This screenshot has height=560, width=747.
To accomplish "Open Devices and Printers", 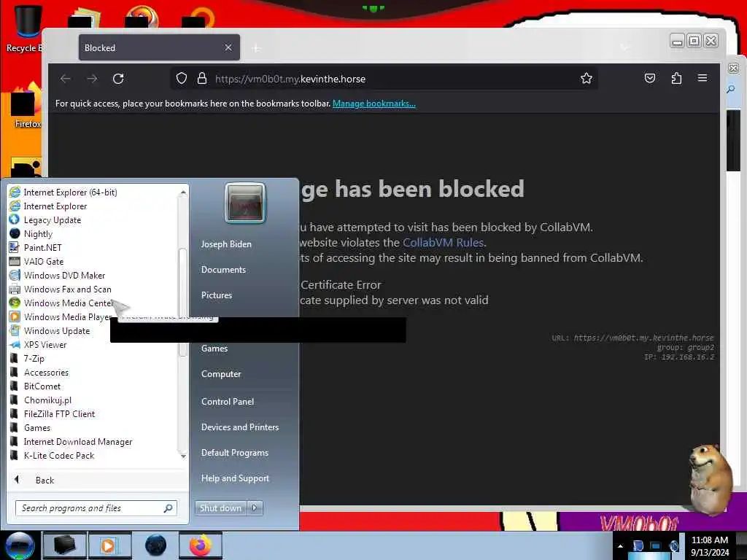I will point(239,427).
